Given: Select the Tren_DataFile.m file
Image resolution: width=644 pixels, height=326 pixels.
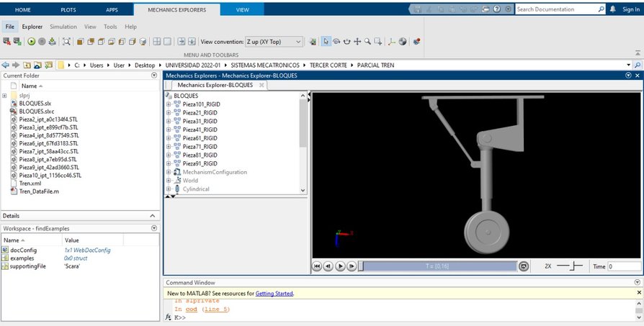Looking at the screenshot, I should pyautogui.click(x=39, y=191).
